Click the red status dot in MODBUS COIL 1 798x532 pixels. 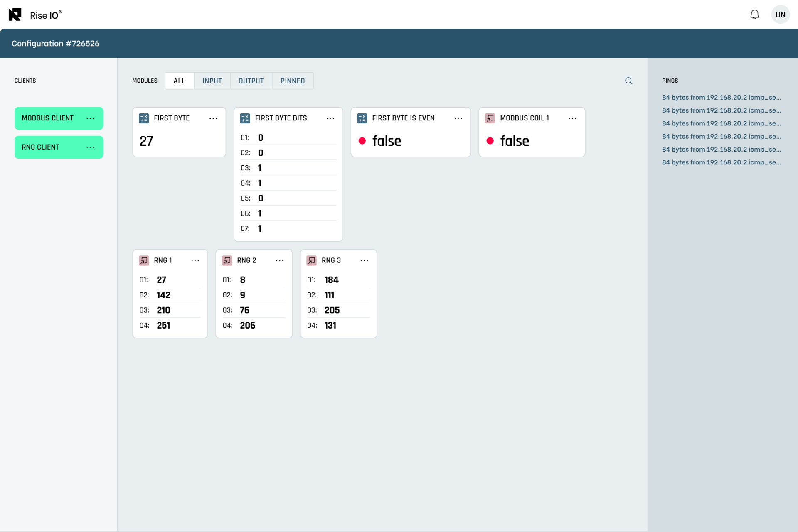[x=490, y=141]
